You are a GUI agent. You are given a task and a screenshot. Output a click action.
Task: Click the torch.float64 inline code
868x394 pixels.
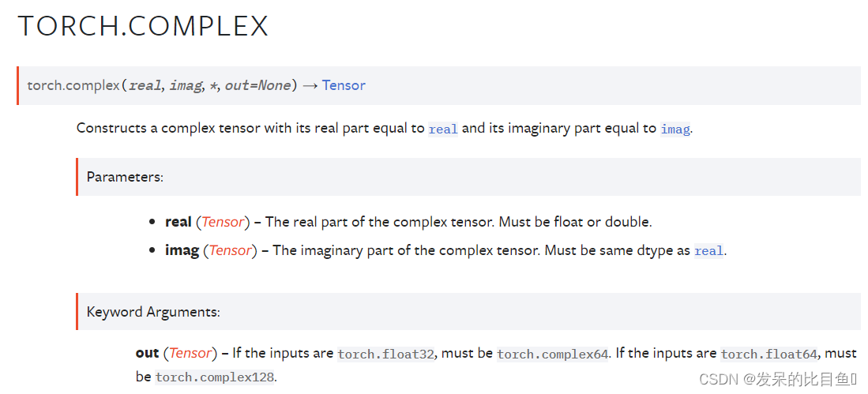click(x=769, y=354)
